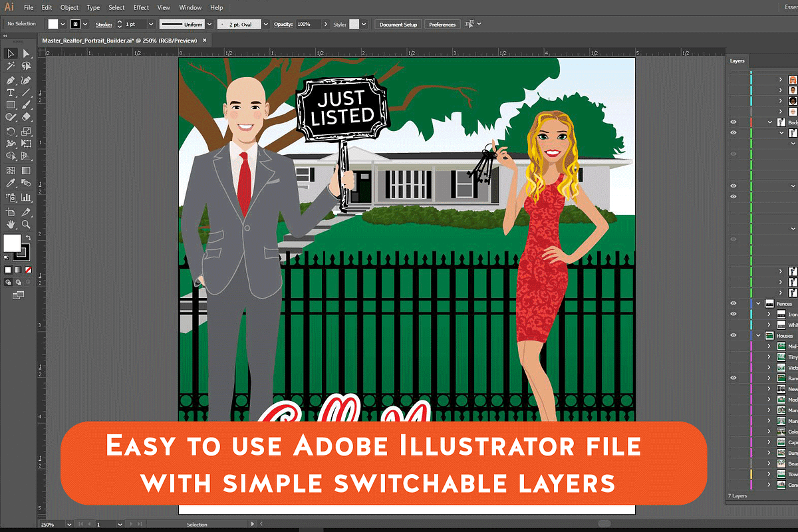798x532 pixels.
Task: Select the Shaper tool
Action: pyautogui.click(x=11, y=118)
